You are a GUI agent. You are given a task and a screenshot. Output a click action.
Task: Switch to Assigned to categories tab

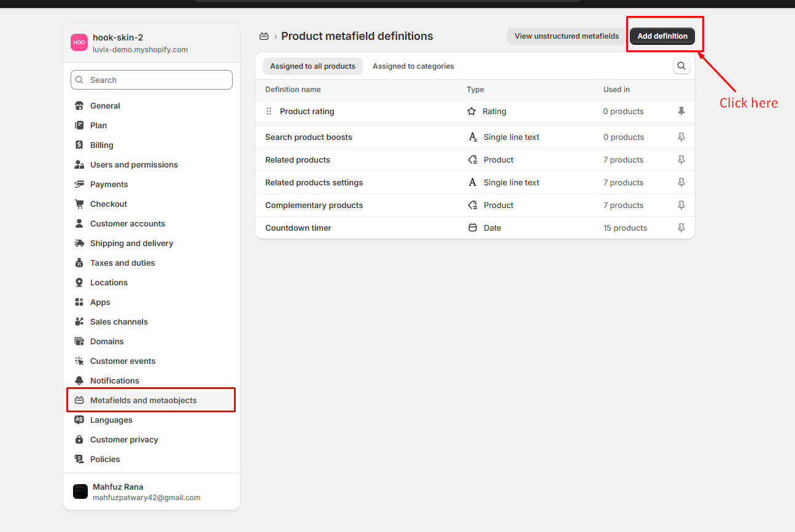413,66
